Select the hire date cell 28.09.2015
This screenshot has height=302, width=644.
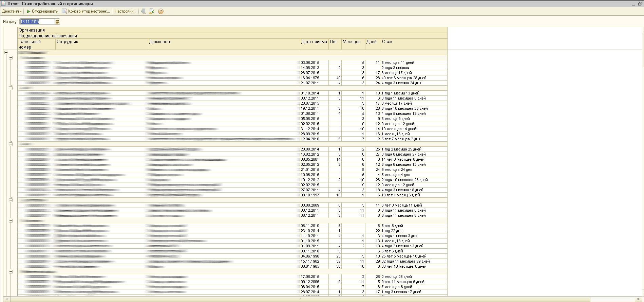point(314,134)
